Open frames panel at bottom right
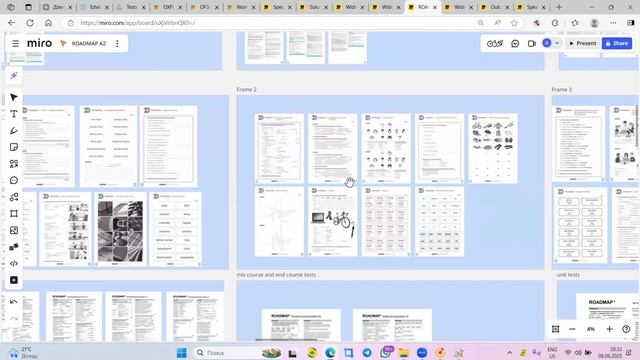640x360 pixels. click(x=556, y=329)
